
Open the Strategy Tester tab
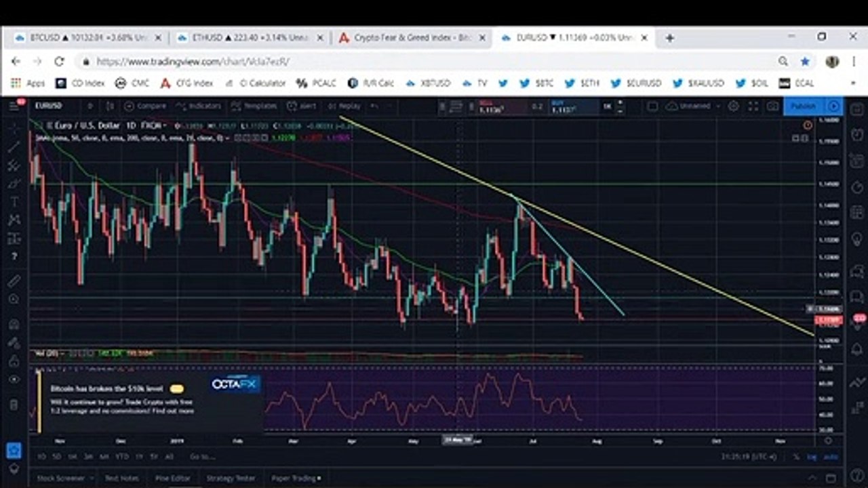click(x=231, y=478)
